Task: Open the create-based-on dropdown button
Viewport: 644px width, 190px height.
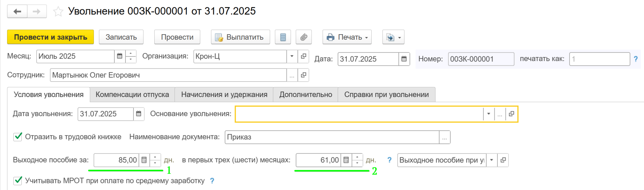Action: click(x=393, y=37)
